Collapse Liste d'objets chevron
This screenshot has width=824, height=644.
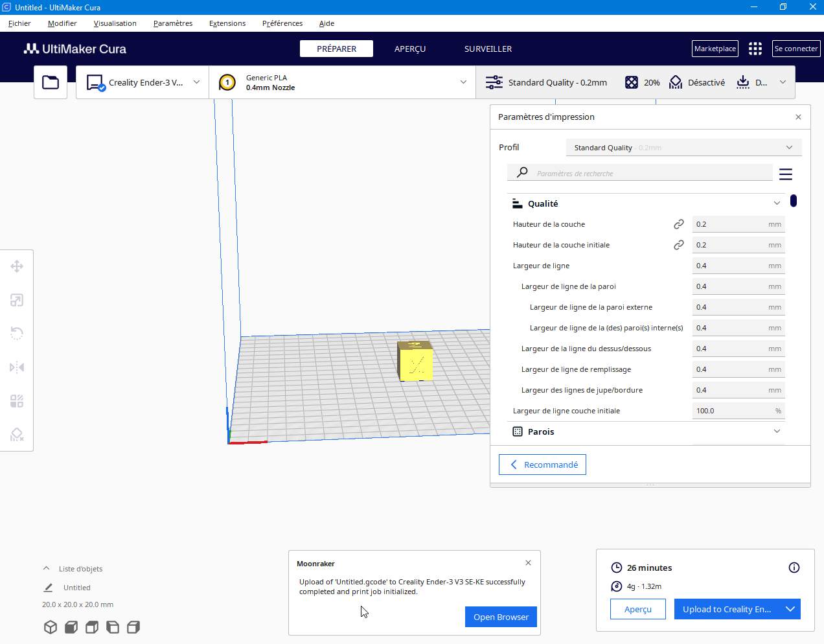[46, 568]
